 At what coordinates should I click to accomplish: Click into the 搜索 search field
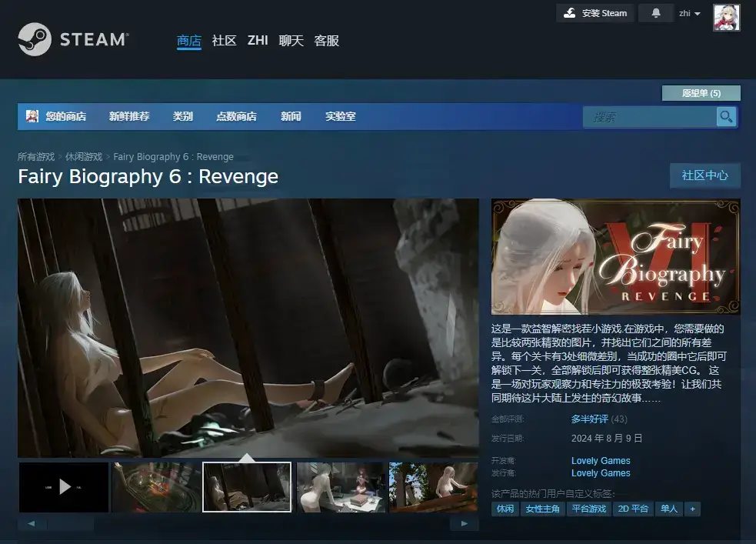tap(650, 117)
